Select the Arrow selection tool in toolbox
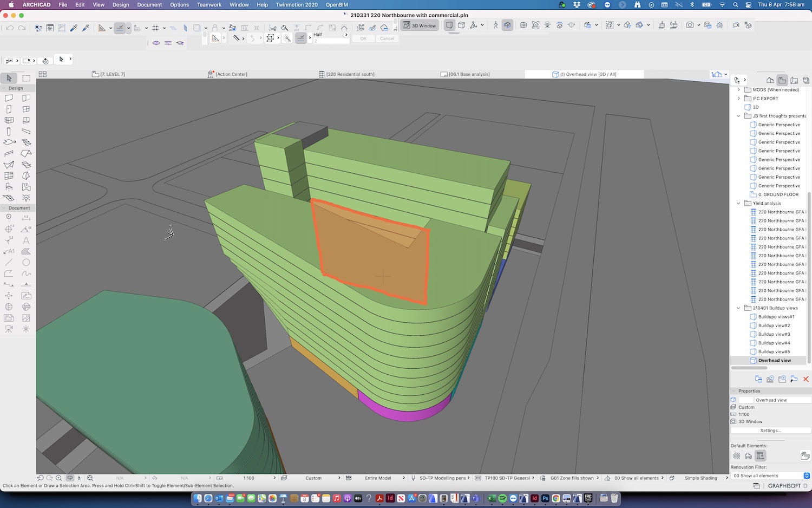The image size is (812, 508). click(9, 79)
